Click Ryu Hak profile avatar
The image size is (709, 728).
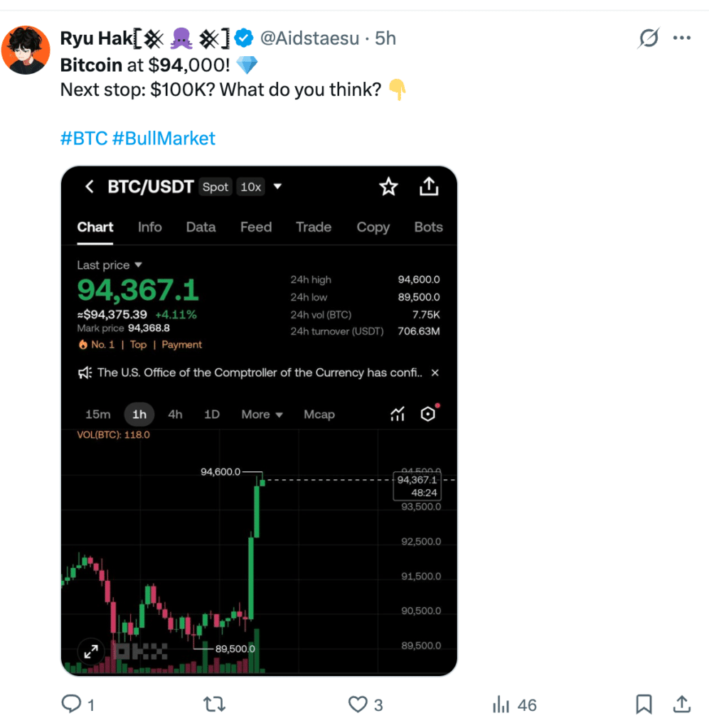26,51
